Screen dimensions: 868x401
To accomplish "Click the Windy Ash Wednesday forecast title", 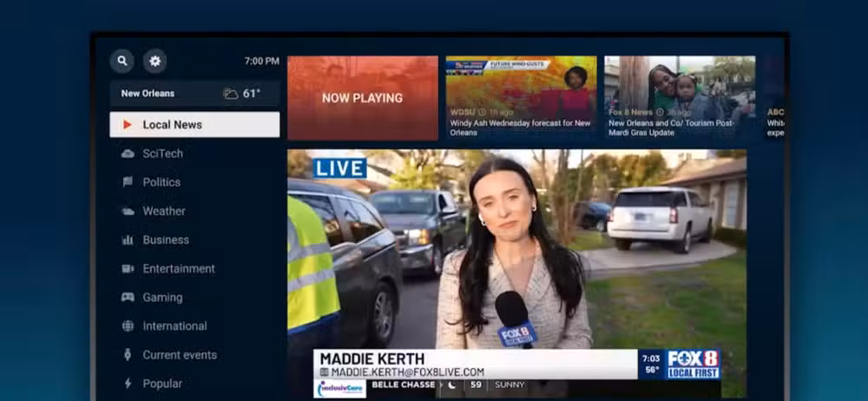I will coord(520,128).
